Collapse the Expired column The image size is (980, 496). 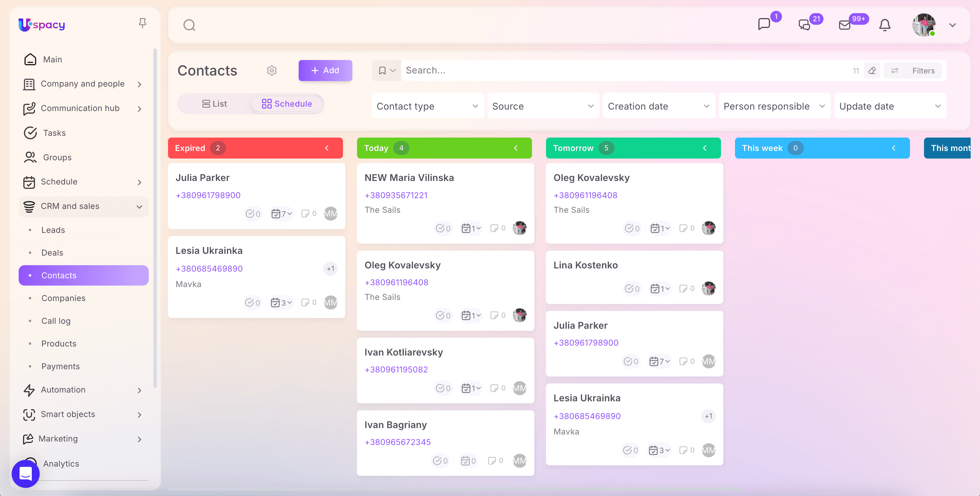coord(327,148)
